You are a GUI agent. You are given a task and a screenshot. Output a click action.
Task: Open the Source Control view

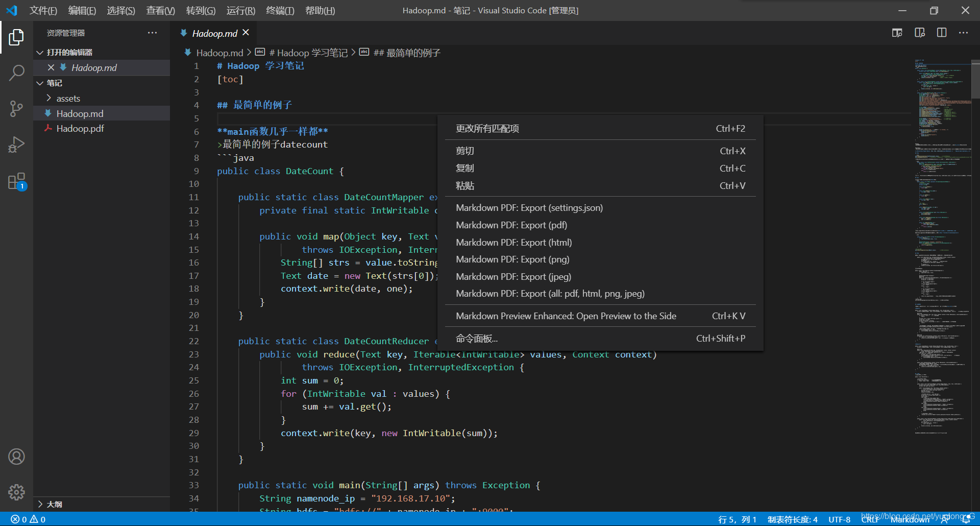[x=16, y=109]
